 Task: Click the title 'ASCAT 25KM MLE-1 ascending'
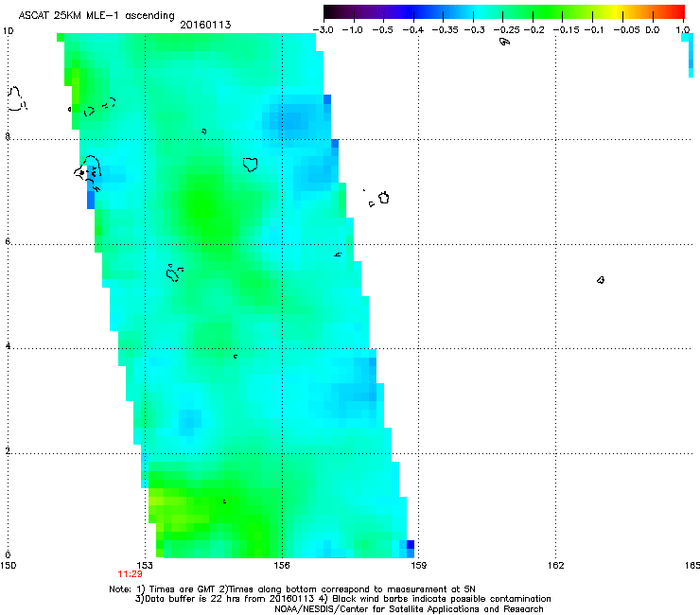[96, 15]
